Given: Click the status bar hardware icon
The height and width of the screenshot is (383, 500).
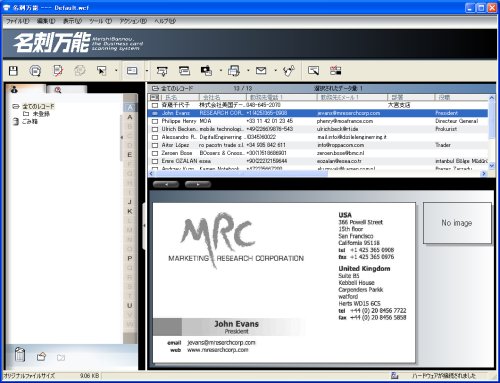Looking at the screenshot, I should [395, 376].
